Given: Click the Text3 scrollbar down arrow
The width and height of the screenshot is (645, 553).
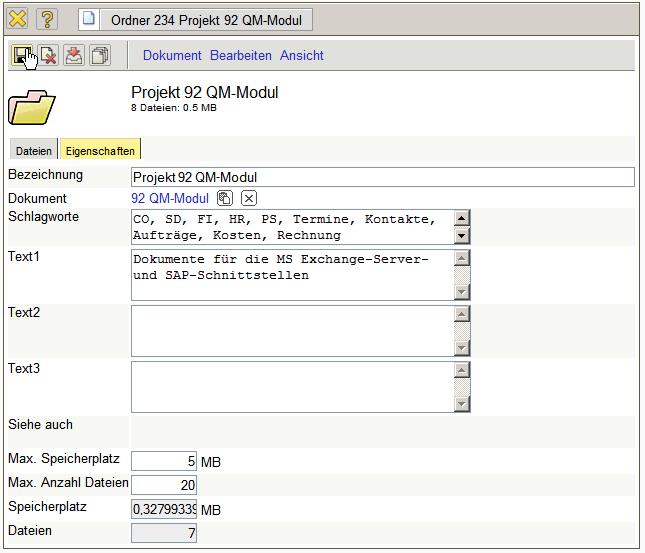Looking at the screenshot, I should [462, 404].
